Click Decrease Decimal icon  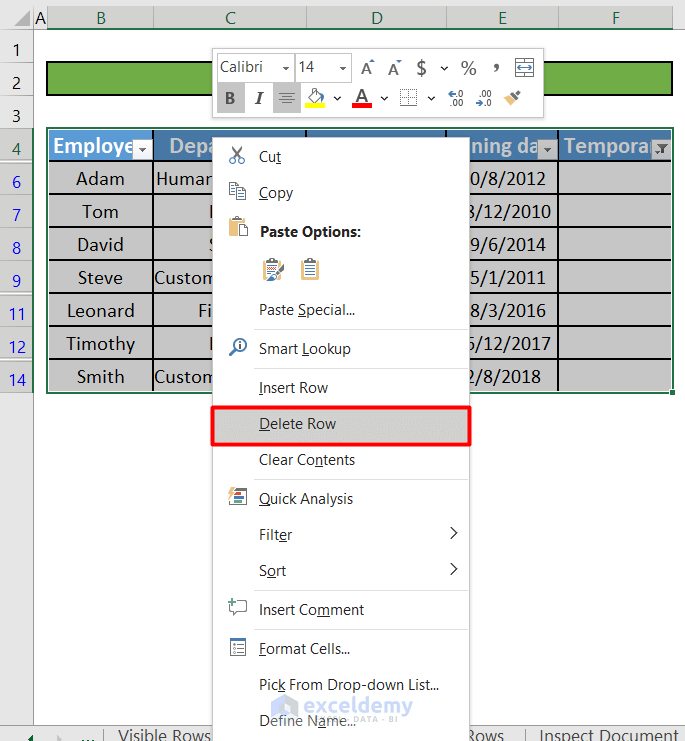[x=484, y=98]
